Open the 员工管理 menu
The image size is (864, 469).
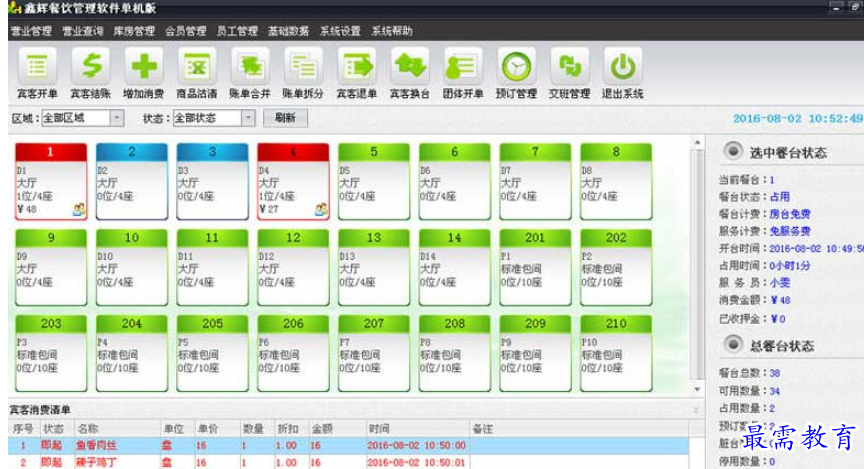[x=237, y=31]
